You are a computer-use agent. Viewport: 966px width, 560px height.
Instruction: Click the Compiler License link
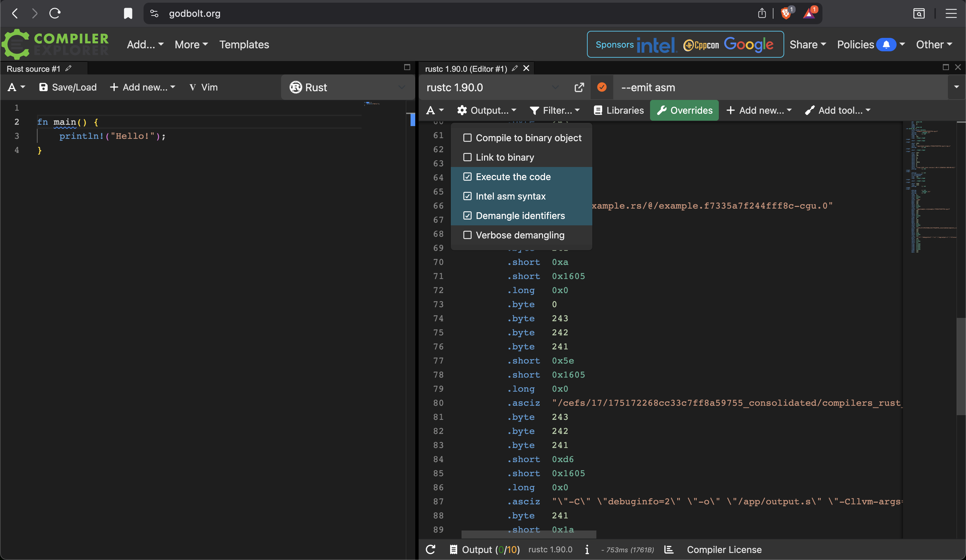pos(724,550)
